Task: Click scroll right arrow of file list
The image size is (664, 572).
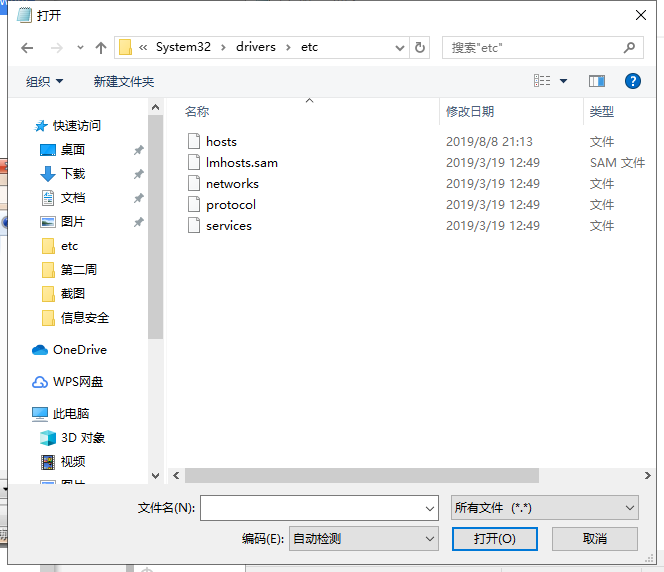Action: (647, 475)
